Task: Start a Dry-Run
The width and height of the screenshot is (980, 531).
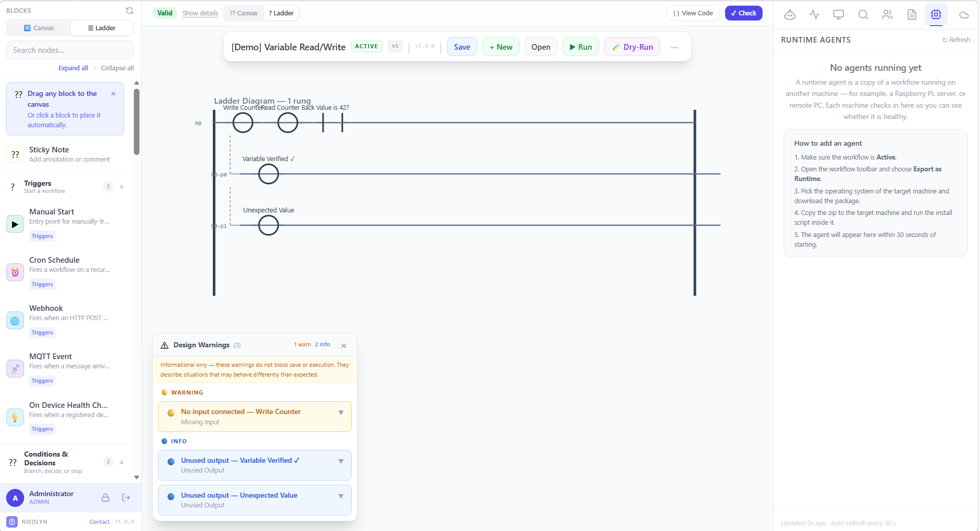Action: point(632,47)
